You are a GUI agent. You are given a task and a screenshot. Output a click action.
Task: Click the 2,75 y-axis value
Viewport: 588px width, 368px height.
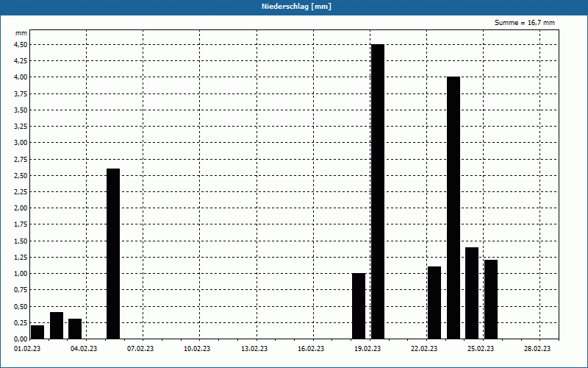coord(21,159)
